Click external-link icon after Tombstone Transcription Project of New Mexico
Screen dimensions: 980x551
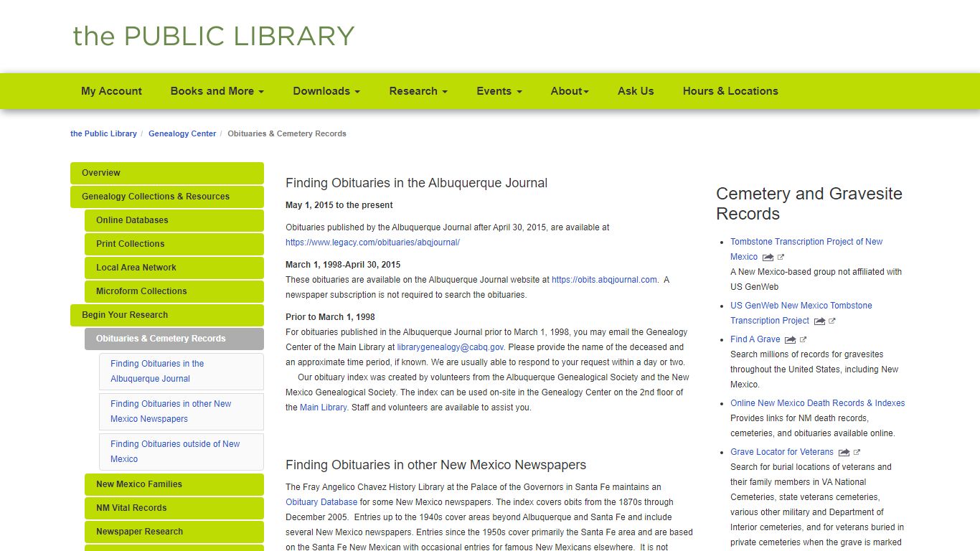click(781, 257)
